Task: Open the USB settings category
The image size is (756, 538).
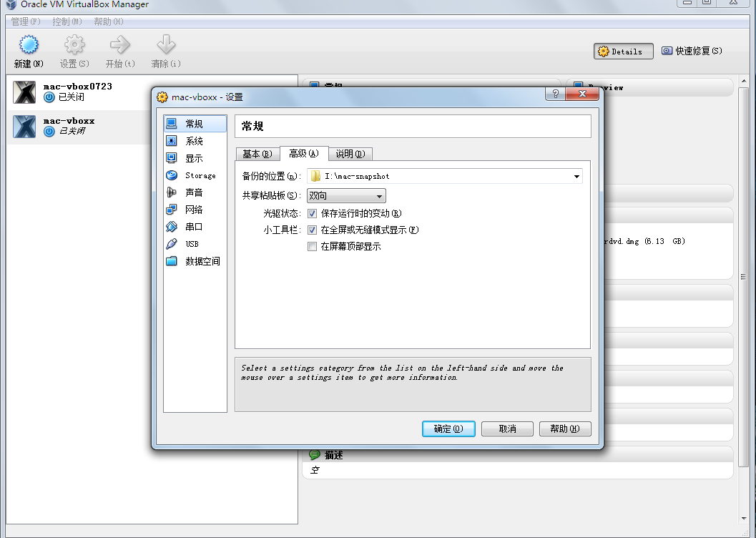Action: pyautogui.click(x=195, y=244)
